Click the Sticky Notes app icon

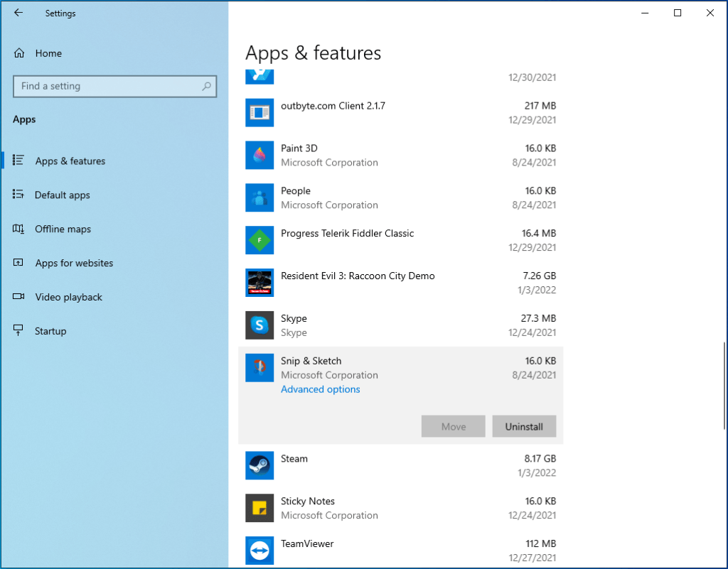[259, 508]
